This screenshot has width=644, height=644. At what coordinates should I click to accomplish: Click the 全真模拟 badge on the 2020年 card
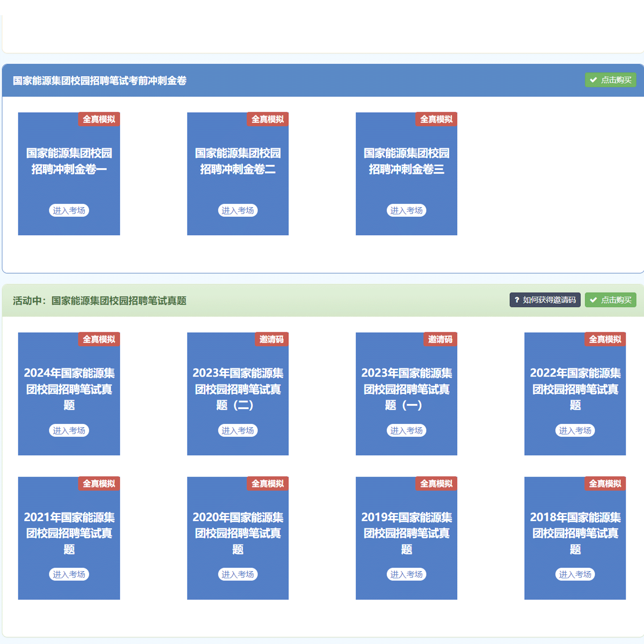[x=268, y=483]
